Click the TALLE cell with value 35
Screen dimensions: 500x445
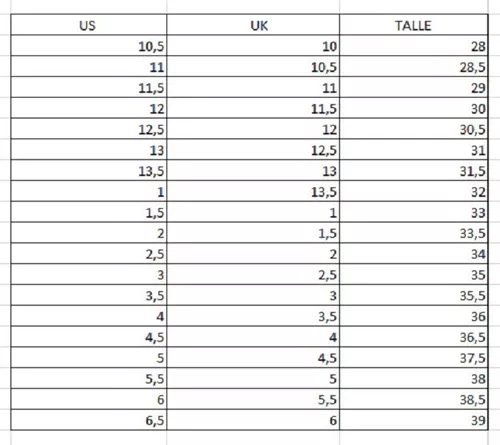[x=414, y=274]
